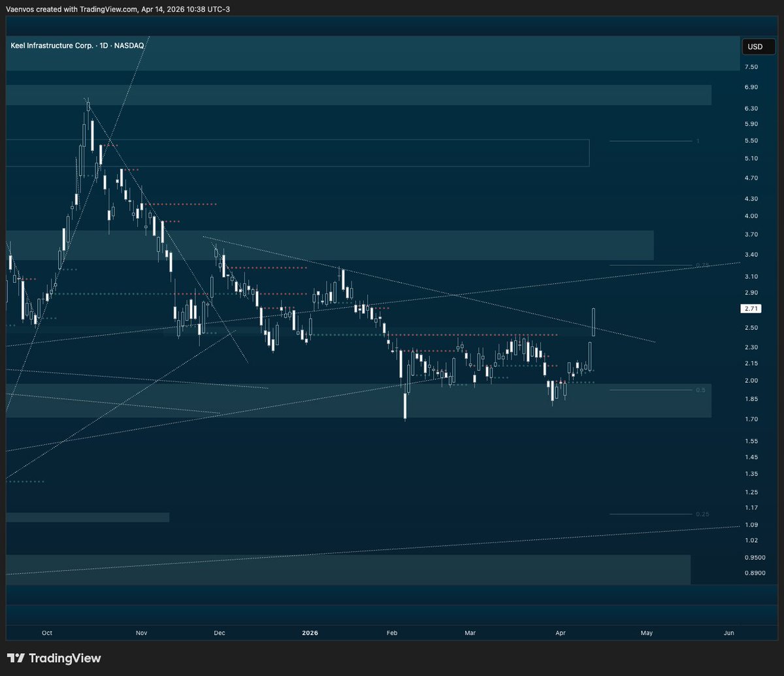The image size is (784, 676).
Task: Click the 2.15 price axis label
Action: (751, 363)
